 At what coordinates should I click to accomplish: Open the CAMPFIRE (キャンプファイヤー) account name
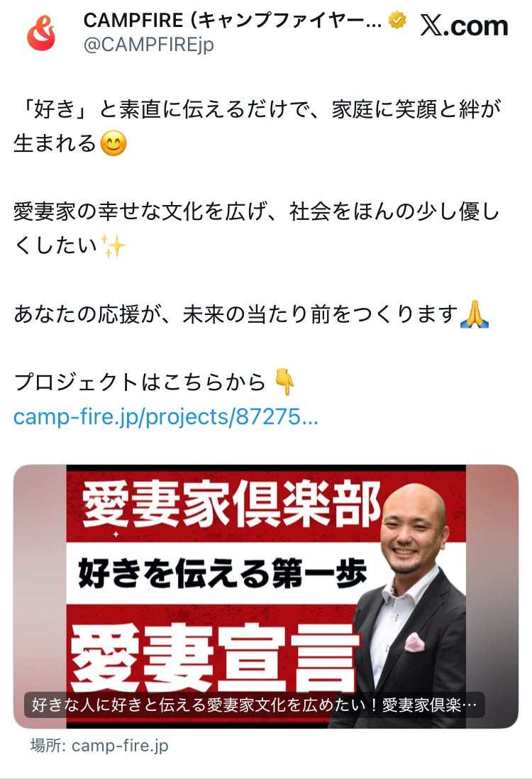tap(233, 21)
